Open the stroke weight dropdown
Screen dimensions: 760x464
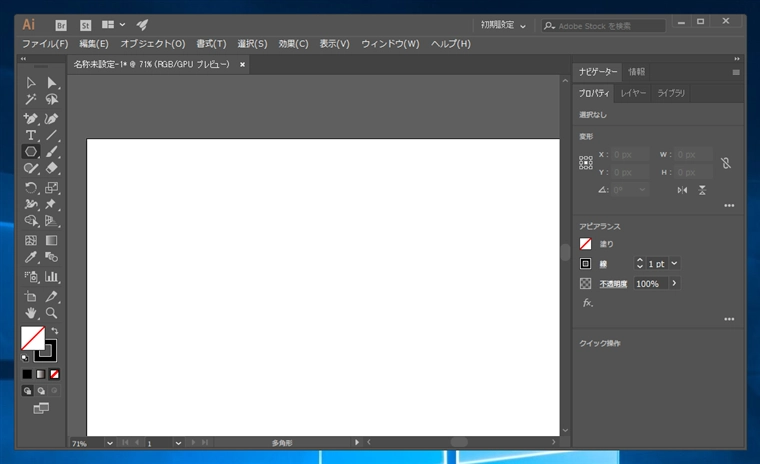(x=674, y=263)
